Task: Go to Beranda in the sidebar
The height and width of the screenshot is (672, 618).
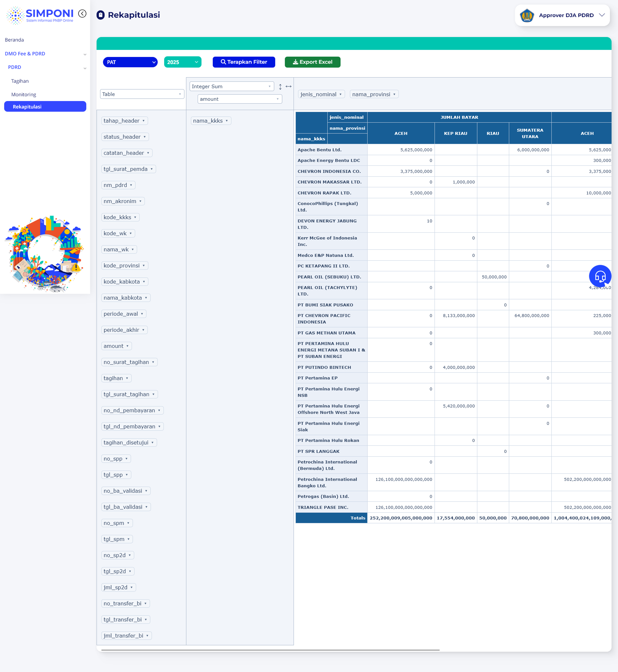Action: pos(14,40)
